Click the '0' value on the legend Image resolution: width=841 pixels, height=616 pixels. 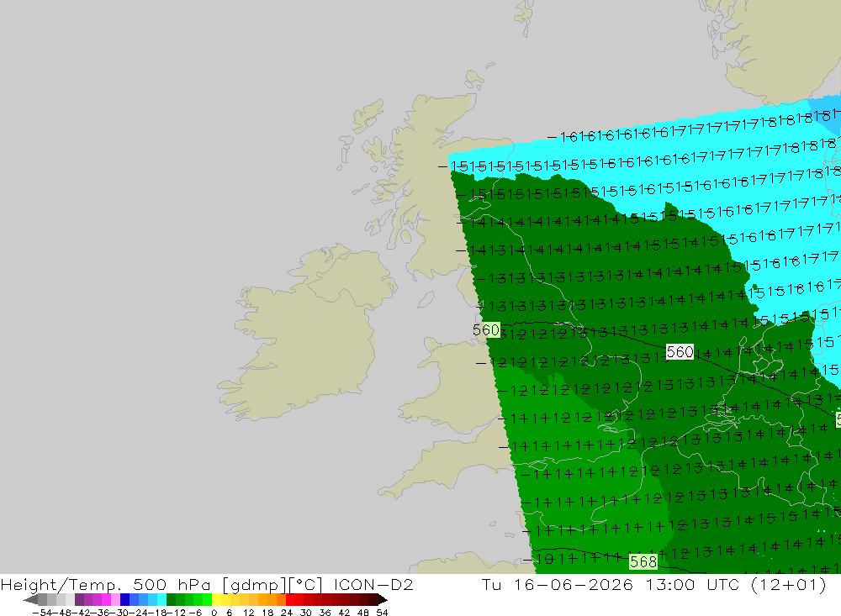tap(214, 613)
